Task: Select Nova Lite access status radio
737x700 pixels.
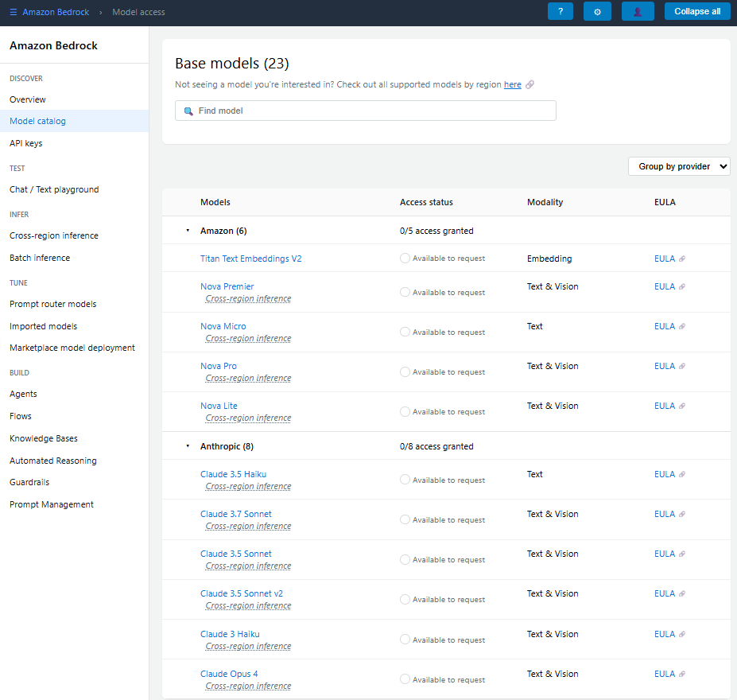Action: point(405,411)
